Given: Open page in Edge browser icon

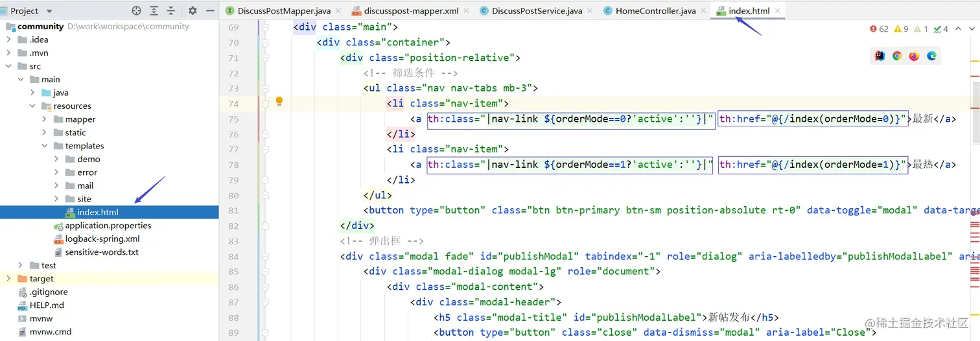Looking at the screenshot, I should [x=931, y=56].
